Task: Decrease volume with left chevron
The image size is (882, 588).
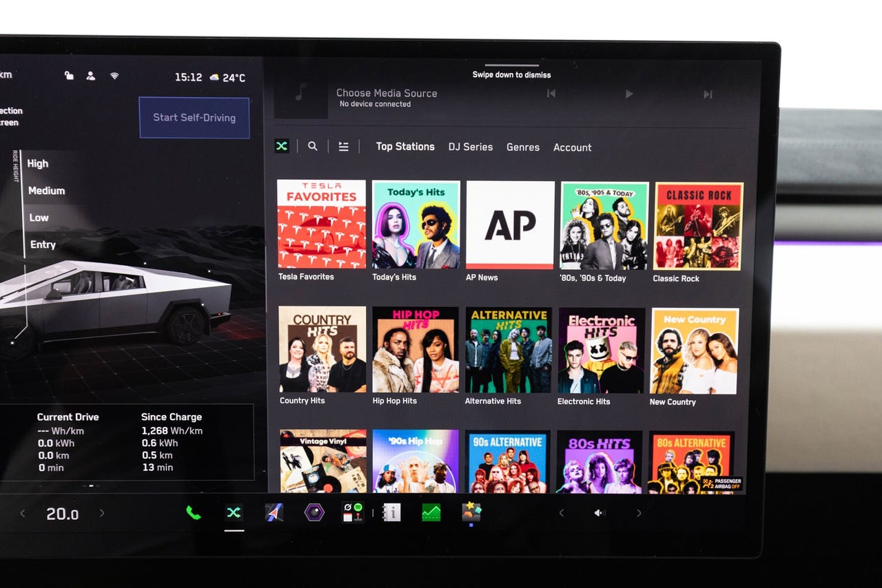Action: tap(562, 513)
